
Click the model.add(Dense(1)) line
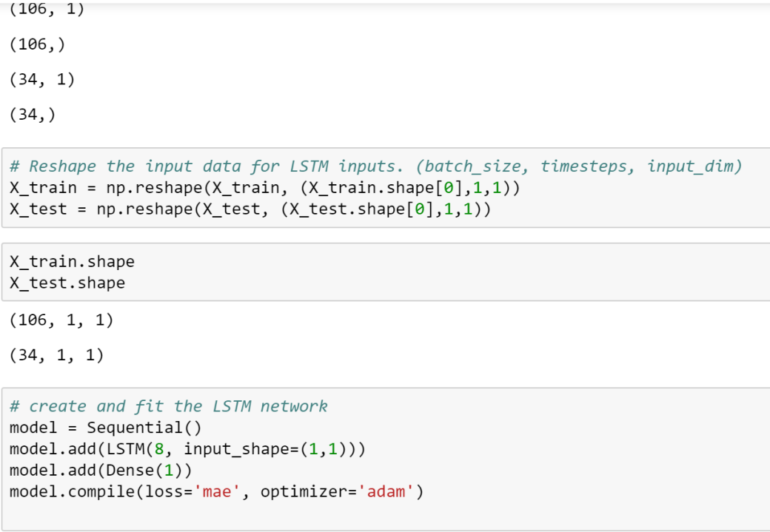[101, 471]
